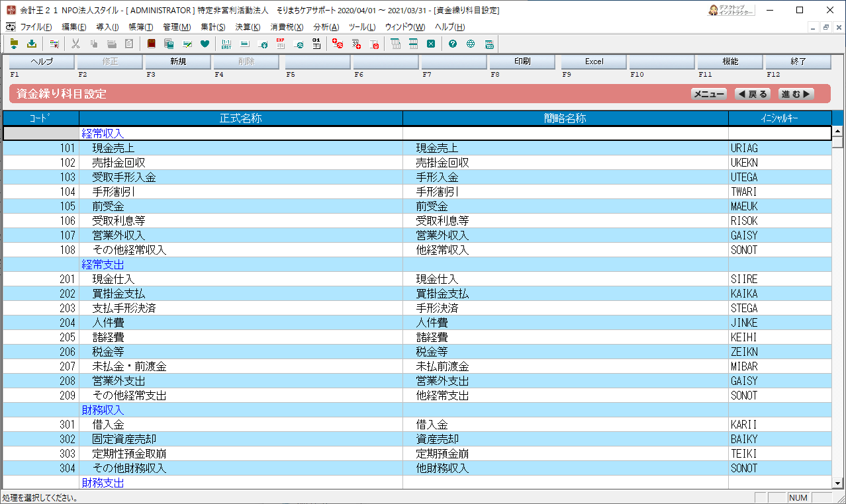
Task: Click the green X close-sheet toolbar icon
Action: tap(431, 44)
